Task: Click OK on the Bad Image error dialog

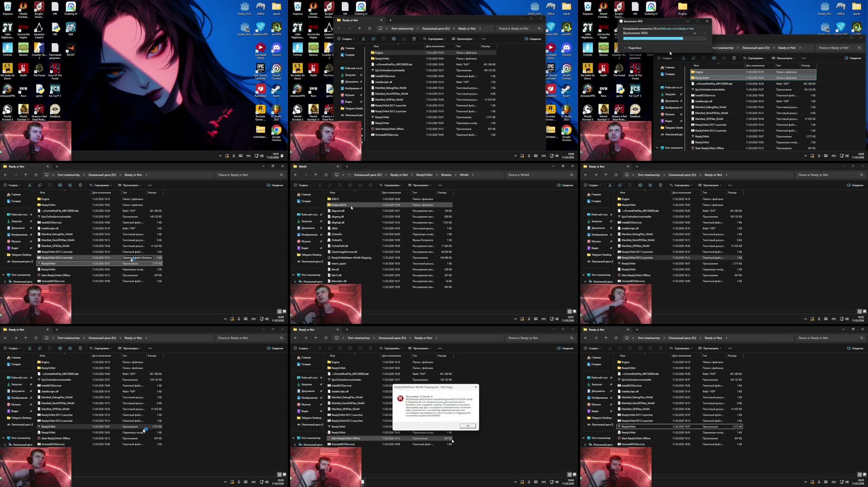Action: tap(467, 425)
